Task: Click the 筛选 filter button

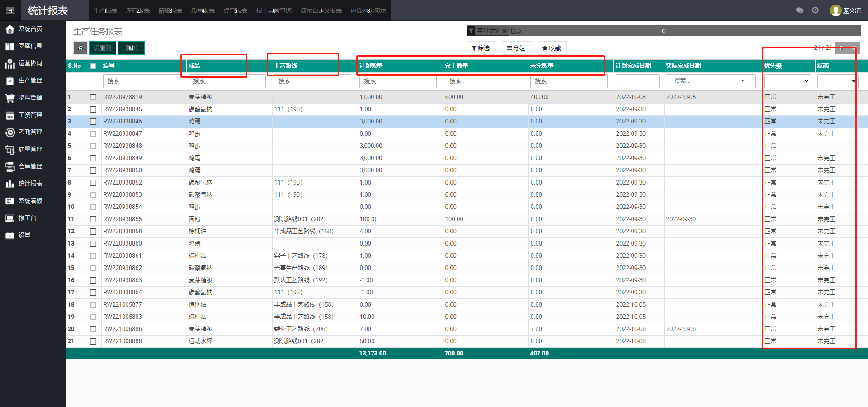Action: [481, 48]
